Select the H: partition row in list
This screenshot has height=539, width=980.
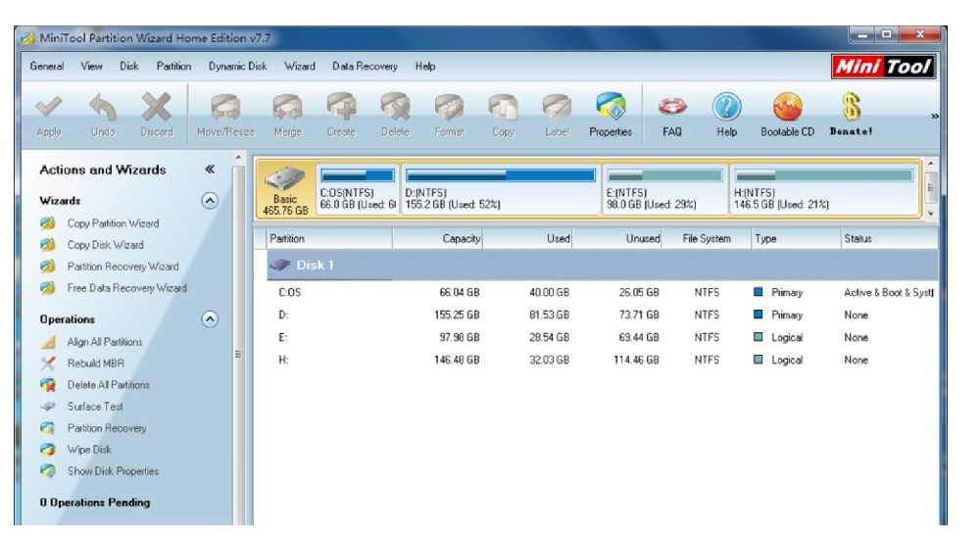(x=602, y=360)
